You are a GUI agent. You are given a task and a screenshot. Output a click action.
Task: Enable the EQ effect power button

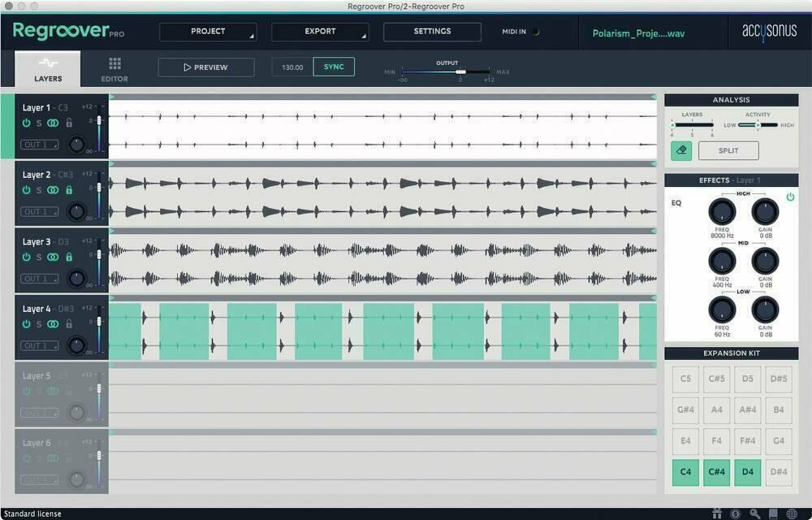[790, 196]
